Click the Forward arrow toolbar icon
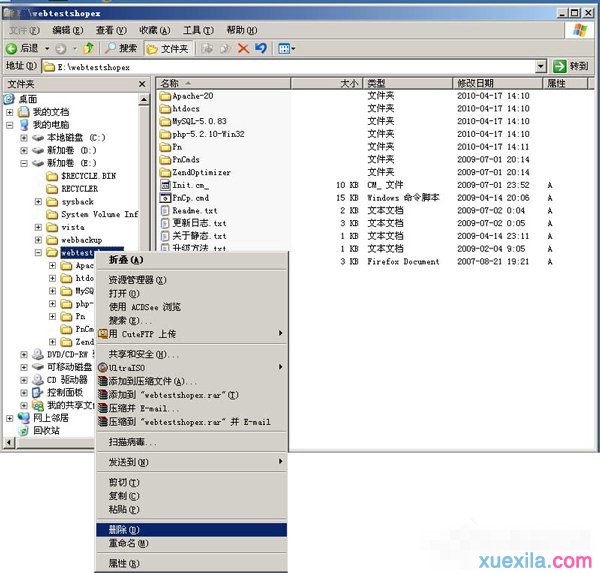The image size is (600, 573). [x=61, y=49]
